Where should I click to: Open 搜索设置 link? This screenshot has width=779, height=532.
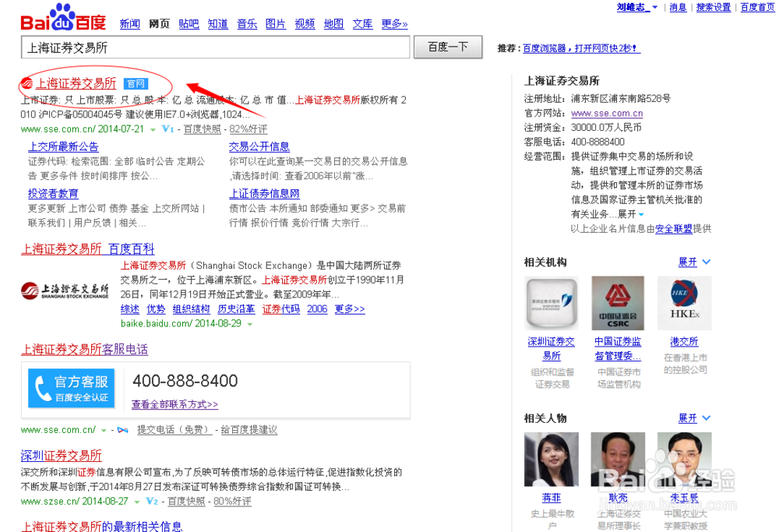[x=714, y=8]
